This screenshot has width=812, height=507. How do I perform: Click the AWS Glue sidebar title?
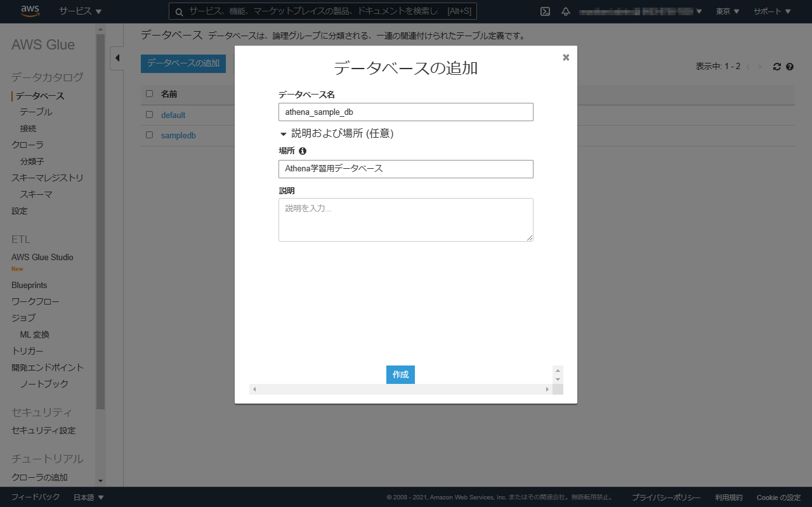coord(43,45)
